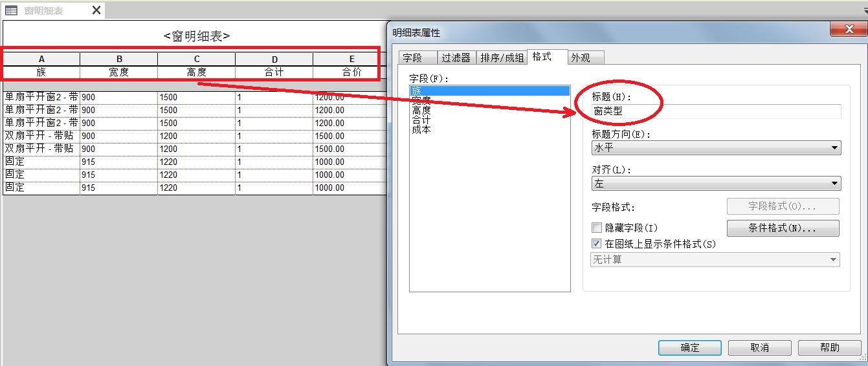Open the 排序/成组 tab
Viewport: 868px width, 366px height.
coord(502,58)
